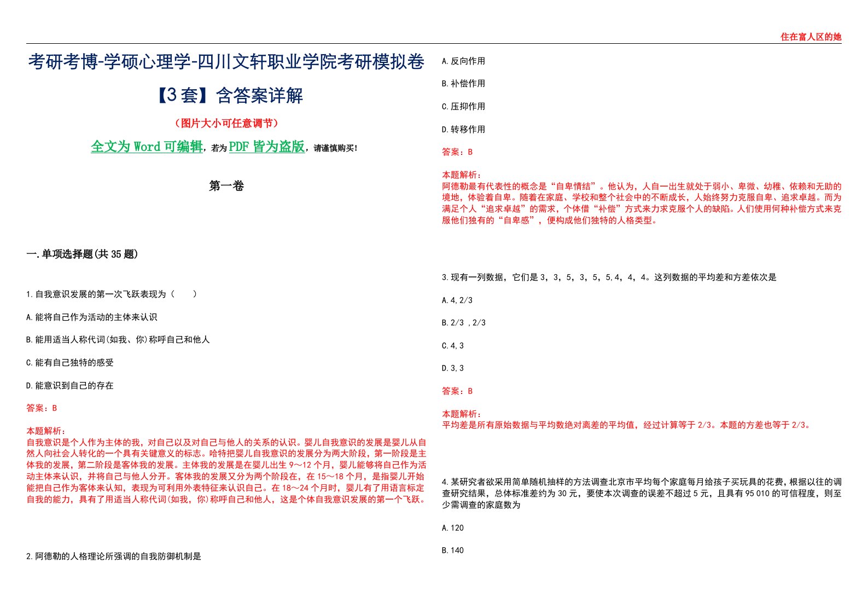Click the question 1 answer line 答案:B
Viewport: 868px width, 614px height.
click(42, 408)
